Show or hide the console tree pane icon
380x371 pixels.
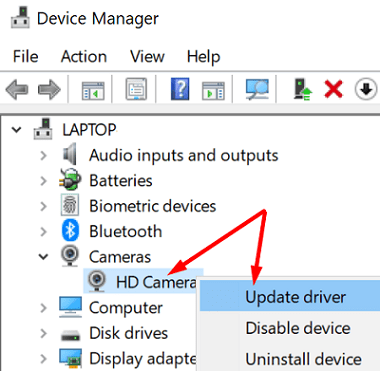tap(93, 90)
